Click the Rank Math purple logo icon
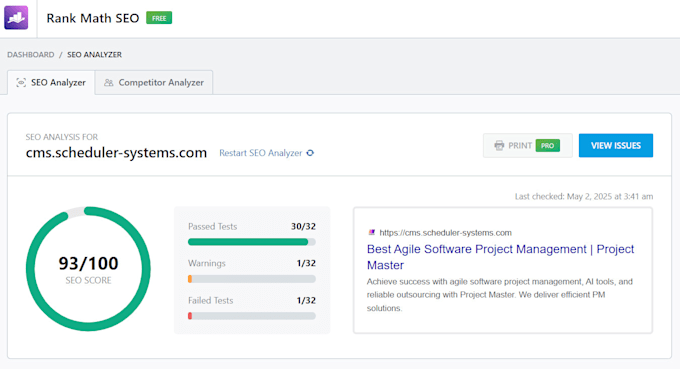This screenshot has height=369, width=680. (x=16, y=18)
